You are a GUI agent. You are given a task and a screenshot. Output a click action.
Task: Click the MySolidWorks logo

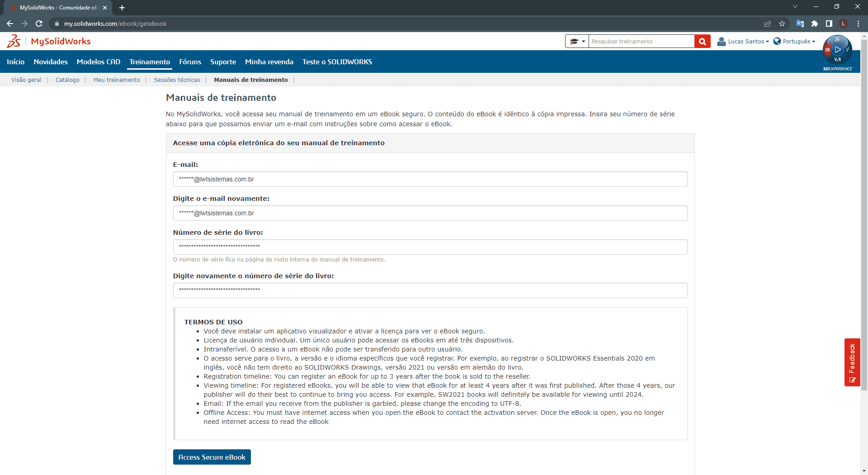click(x=49, y=41)
